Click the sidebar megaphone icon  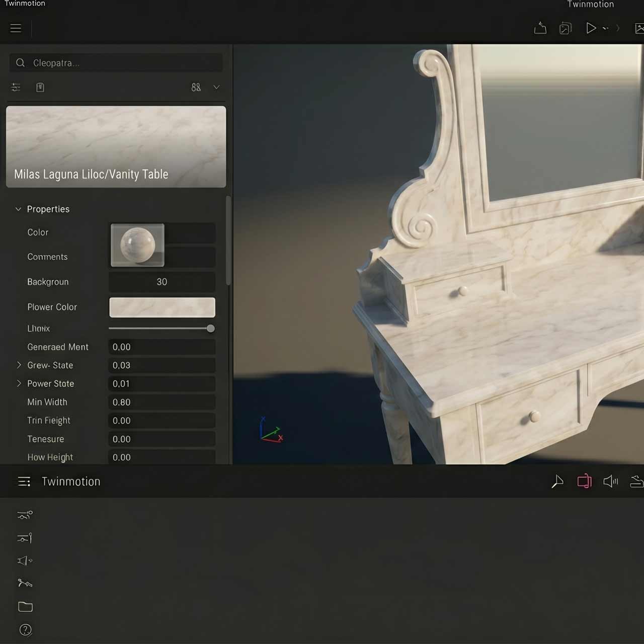pos(25,560)
